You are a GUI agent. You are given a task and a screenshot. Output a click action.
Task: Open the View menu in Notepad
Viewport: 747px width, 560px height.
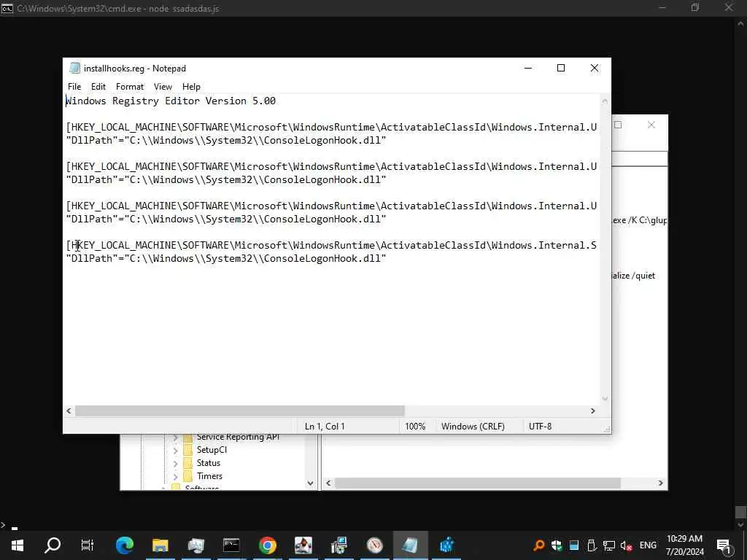pos(163,87)
